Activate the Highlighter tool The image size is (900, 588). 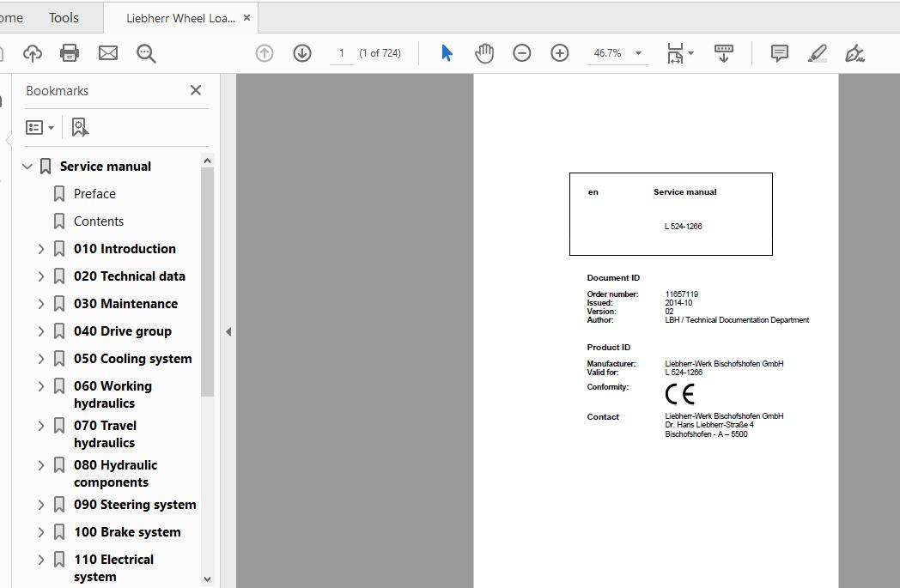click(x=817, y=52)
